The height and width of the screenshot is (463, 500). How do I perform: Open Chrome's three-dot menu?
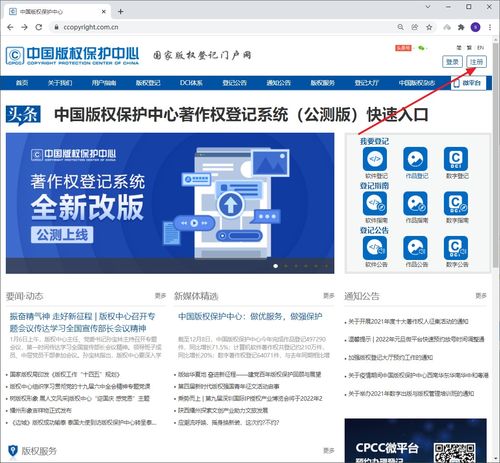click(x=490, y=27)
